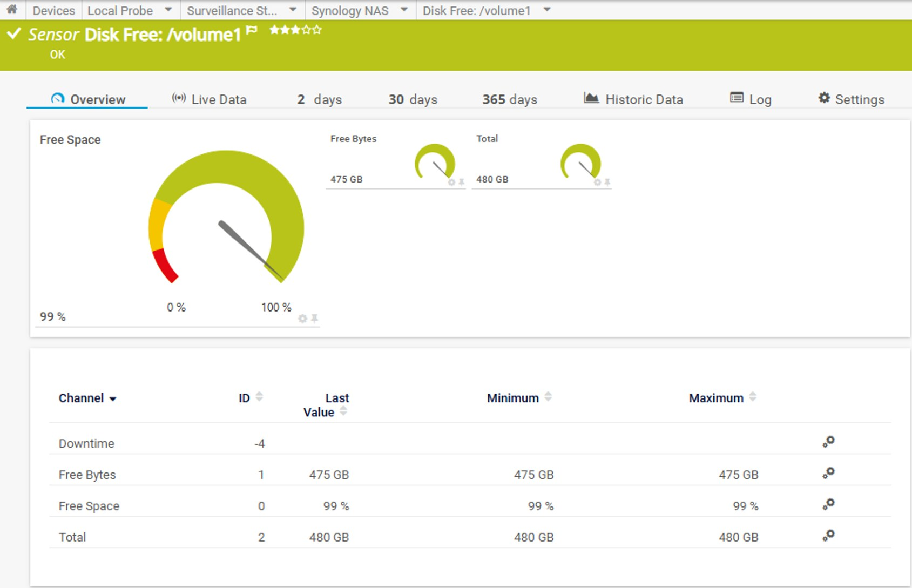The height and width of the screenshot is (588, 912).
Task: Expand the Local Probe breadcrumb dropdown
Action: click(168, 10)
